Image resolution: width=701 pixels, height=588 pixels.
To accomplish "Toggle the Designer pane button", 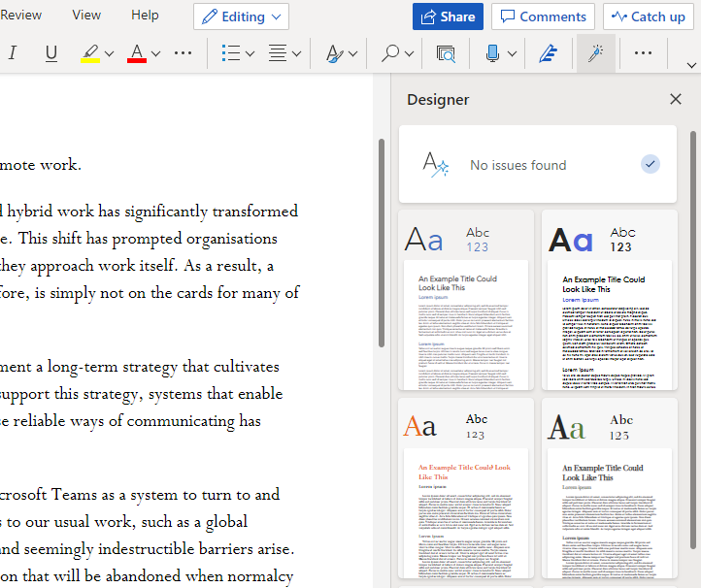I will (x=595, y=53).
